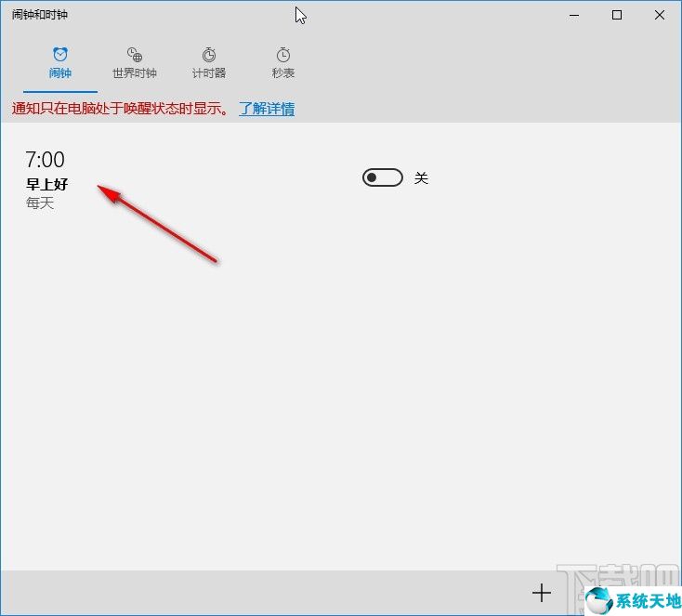Screen dimensions: 682x616
Task: Open the 世界时钟 world clock icon
Action: (x=135, y=55)
